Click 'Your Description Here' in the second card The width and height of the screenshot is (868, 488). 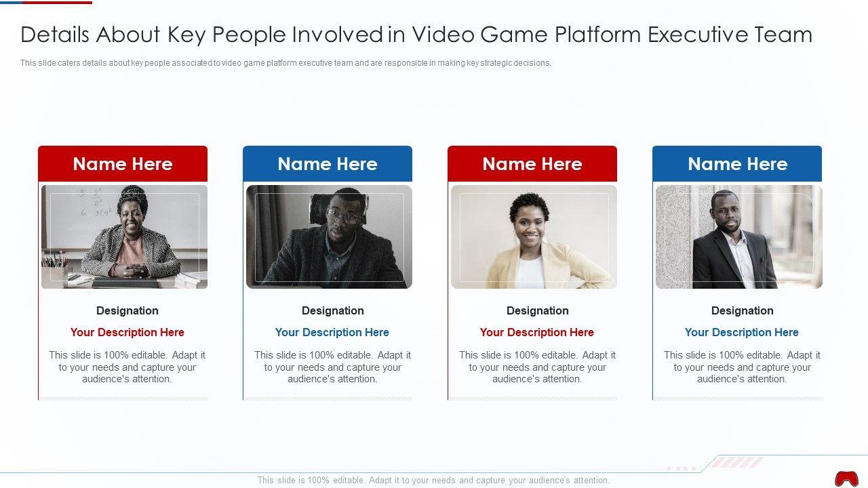coord(332,332)
